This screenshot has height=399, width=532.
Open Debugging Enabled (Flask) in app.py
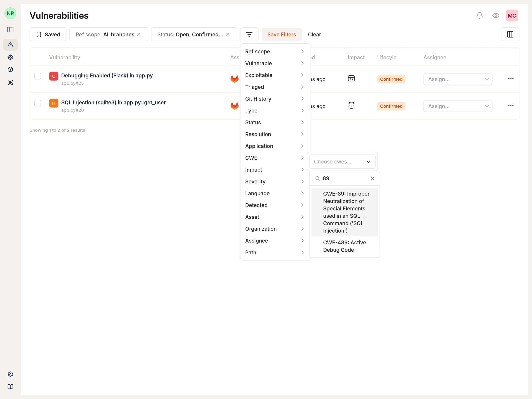(x=107, y=75)
